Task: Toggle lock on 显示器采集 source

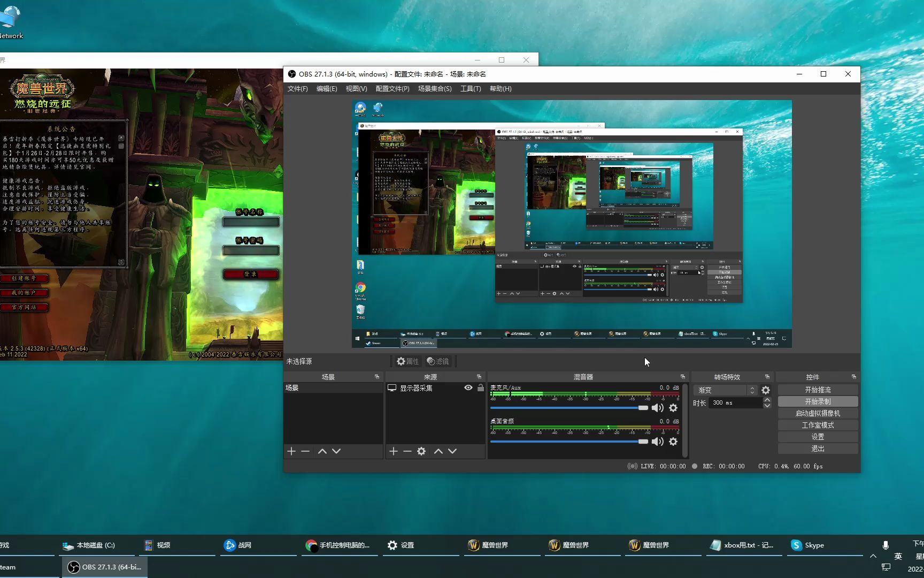Action: pos(480,388)
